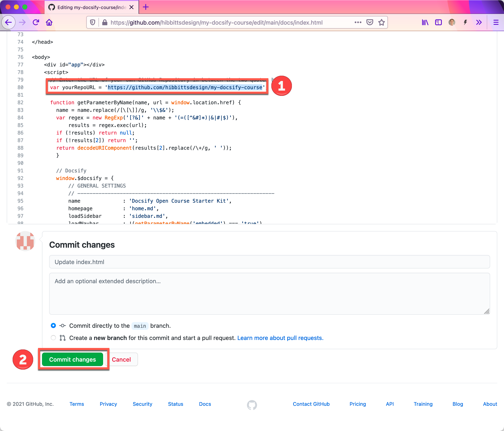The width and height of the screenshot is (504, 431).
Task: Click the GitHub logo in footer
Action: click(x=252, y=405)
